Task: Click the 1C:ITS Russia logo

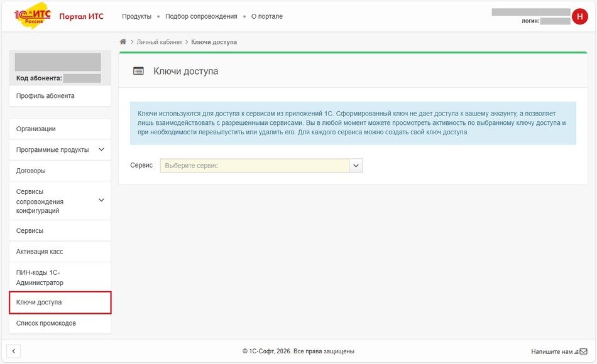Action: tap(32, 16)
